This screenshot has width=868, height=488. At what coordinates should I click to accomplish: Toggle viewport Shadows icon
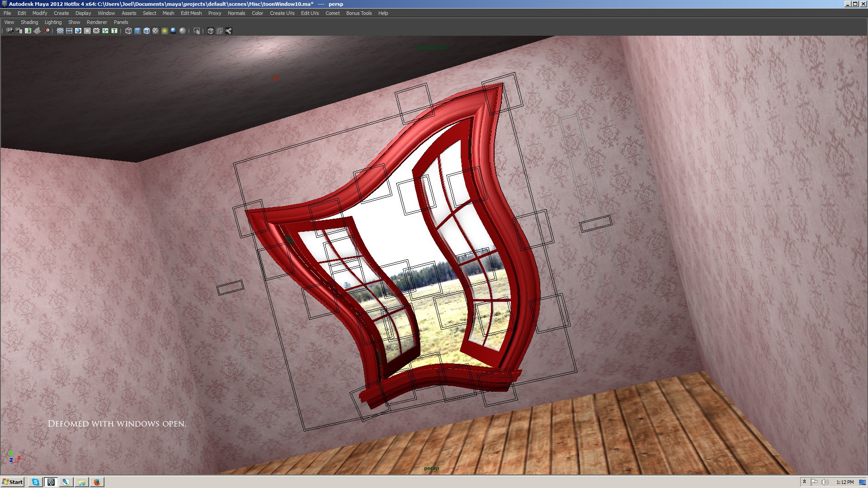pos(174,31)
